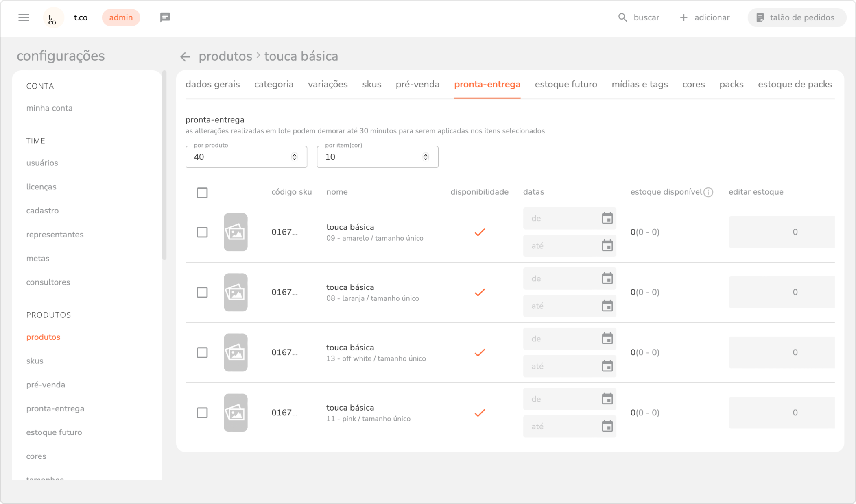Open the hamburger menu icon
The height and width of the screenshot is (504, 856).
(x=24, y=17)
